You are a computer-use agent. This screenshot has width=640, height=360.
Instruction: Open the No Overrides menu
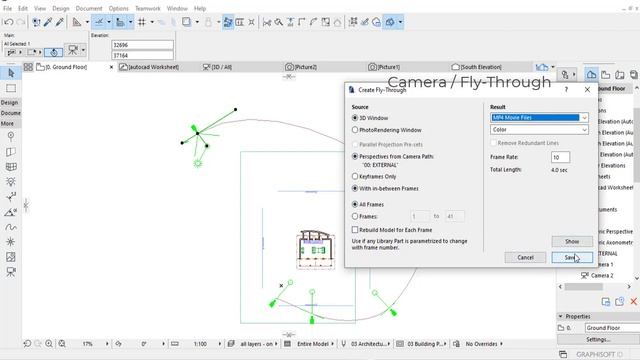[483, 344]
